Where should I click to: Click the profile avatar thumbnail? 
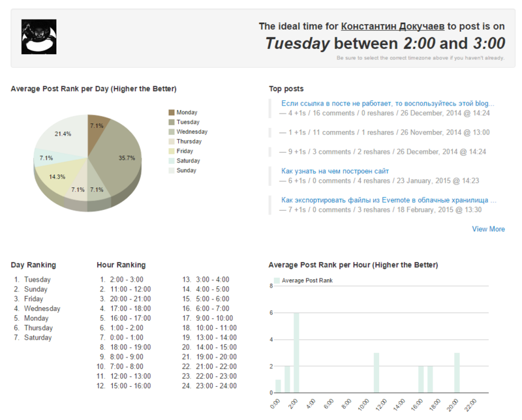(39, 37)
